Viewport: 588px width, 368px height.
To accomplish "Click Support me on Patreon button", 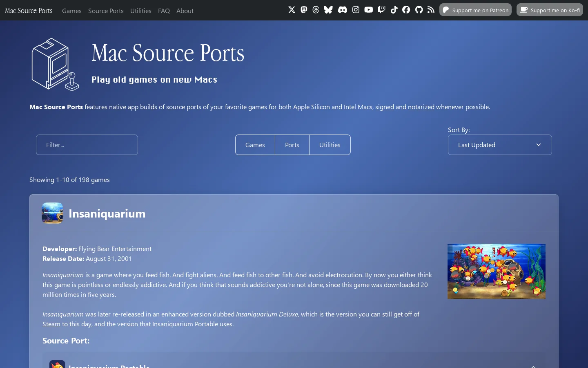I will 475,10.
